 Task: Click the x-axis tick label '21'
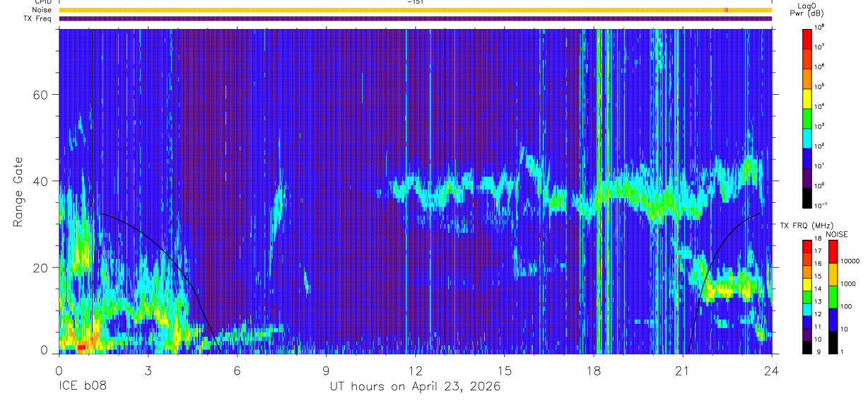tap(682, 370)
